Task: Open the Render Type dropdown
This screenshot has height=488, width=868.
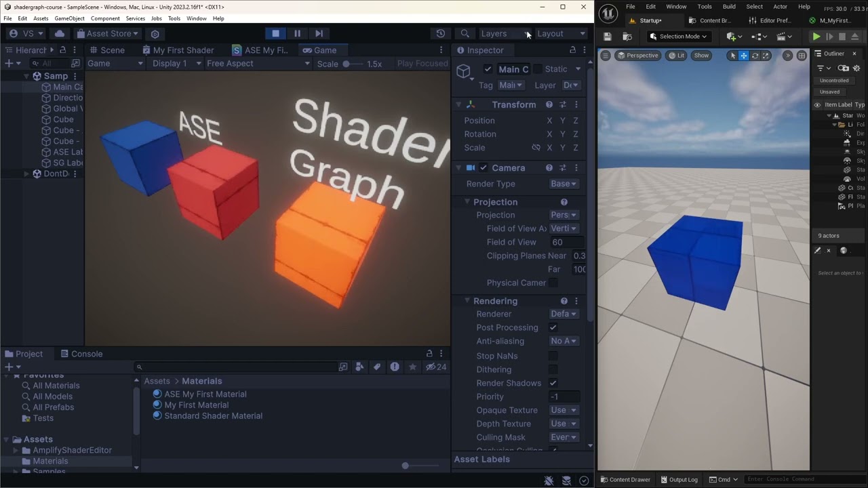Action: click(x=564, y=184)
